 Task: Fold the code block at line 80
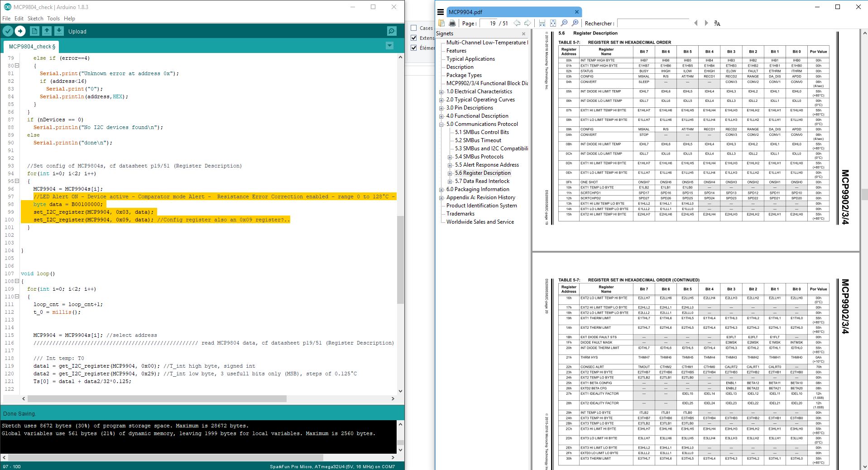[x=17, y=66]
